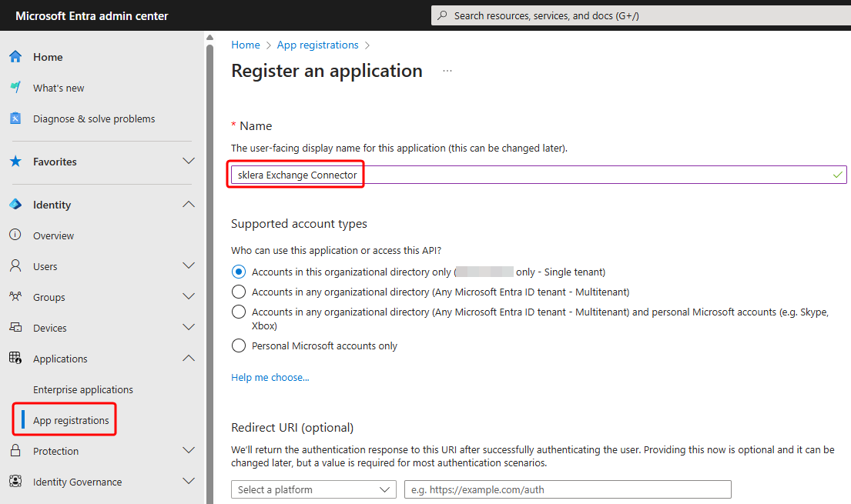Select Multitenant accounts in any organizational directory

click(239, 292)
